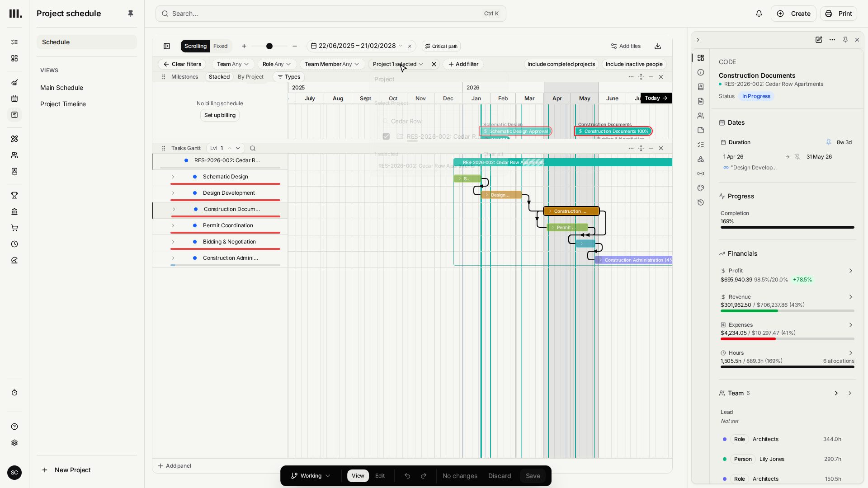868x488 pixels.
Task: Remove the Project 1 selected filter
Action: coord(434,64)
